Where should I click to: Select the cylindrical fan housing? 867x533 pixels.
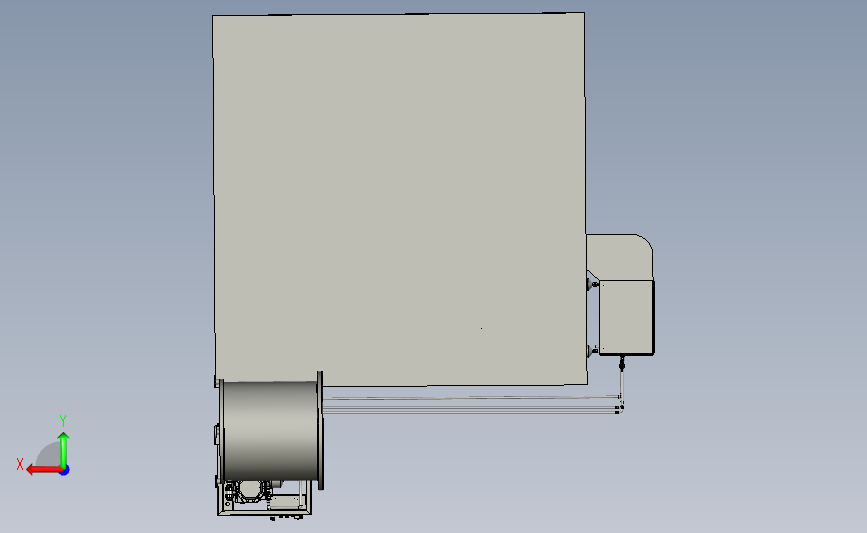(x=271, y=431)
